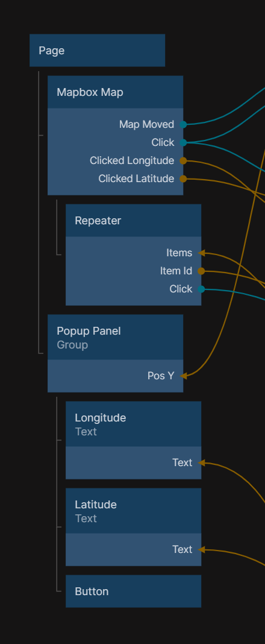Click the Item Id property label
Viewport: 265px width, 644px height.
click(176, 271)
